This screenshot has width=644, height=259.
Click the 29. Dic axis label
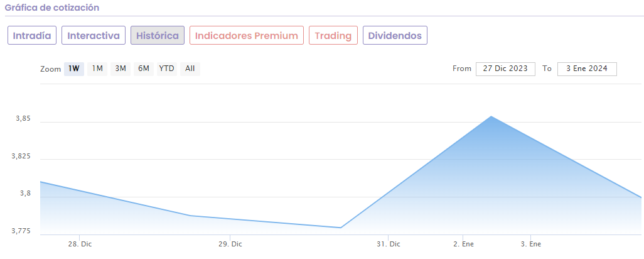(231, 244)
